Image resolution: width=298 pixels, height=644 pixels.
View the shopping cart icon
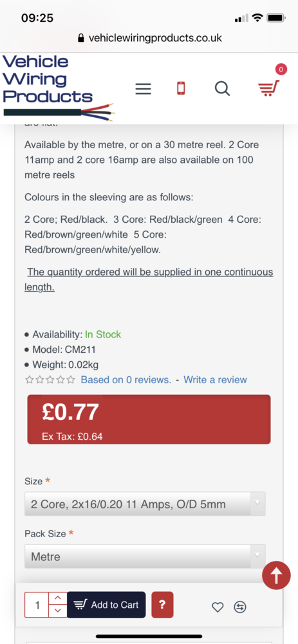click(x=268, y=88)
